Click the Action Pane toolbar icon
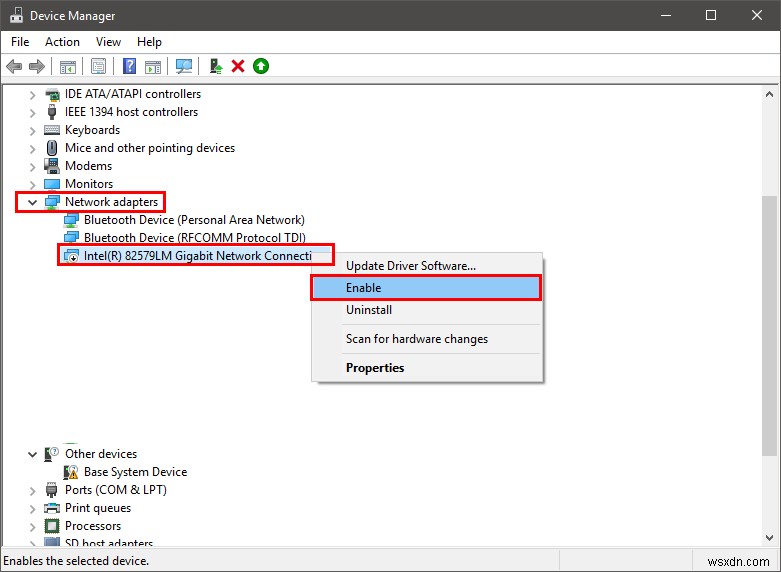 (153, 66)
